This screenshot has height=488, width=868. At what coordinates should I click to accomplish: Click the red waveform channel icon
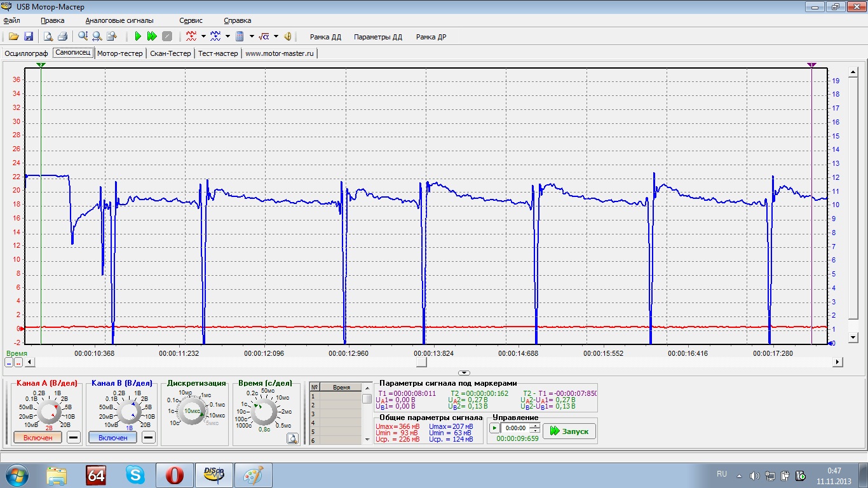191,37
